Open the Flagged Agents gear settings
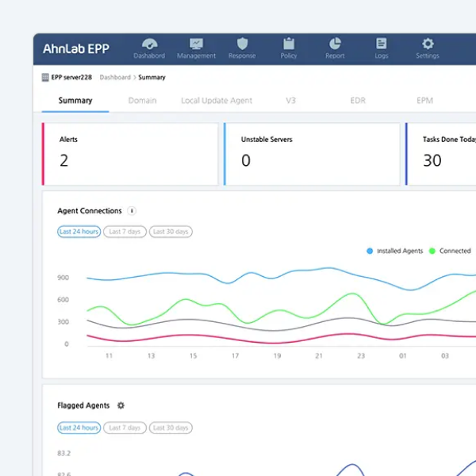This screenshot has width=476, height=476. point(121,405)
